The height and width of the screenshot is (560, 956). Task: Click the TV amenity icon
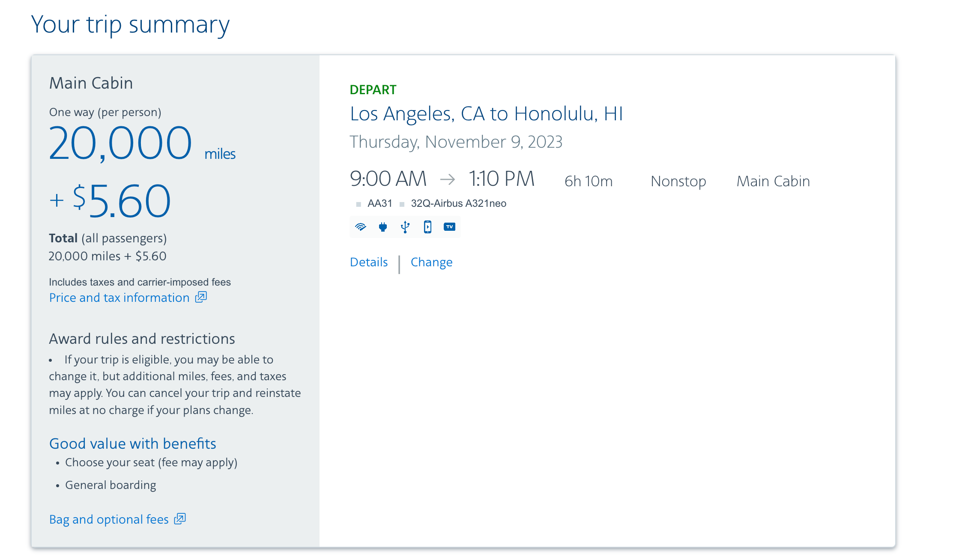(x=449, y=227)
